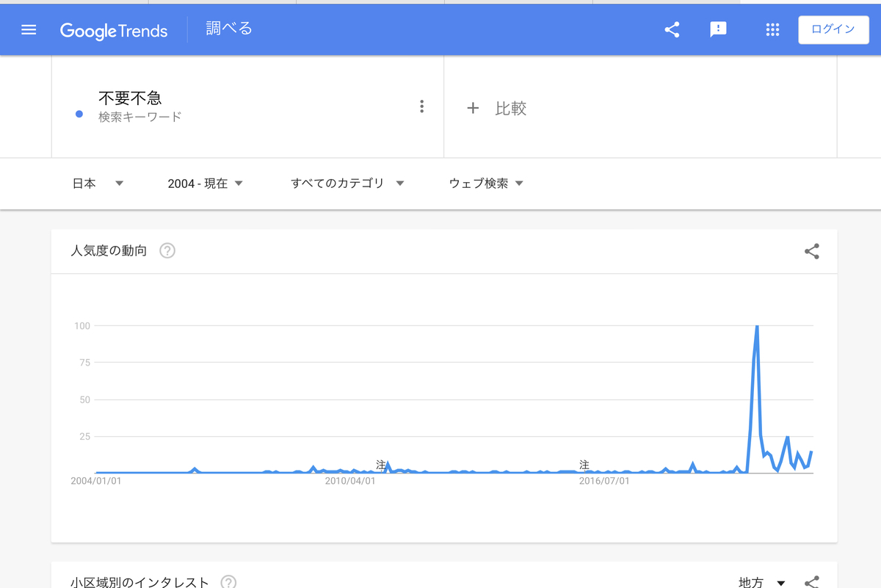The image size is (881, 588).
Task: Click the Google Trends logo
Action: (x=114, y=30)
